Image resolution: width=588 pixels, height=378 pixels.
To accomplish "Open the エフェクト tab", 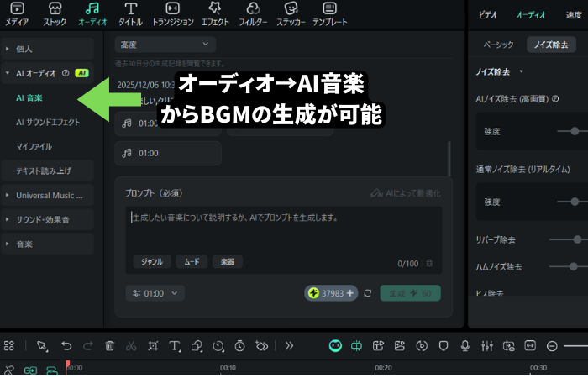I will coord(215,14).
